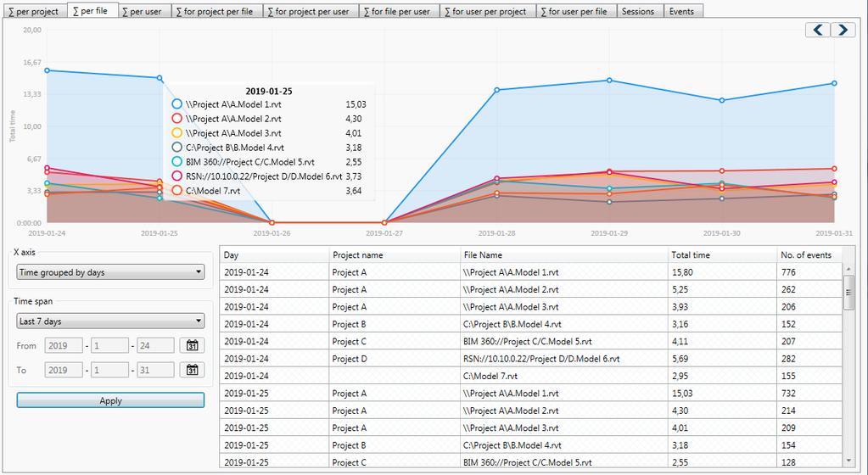Click legend marker for C:\Model 7.rvt

point(176,190)
